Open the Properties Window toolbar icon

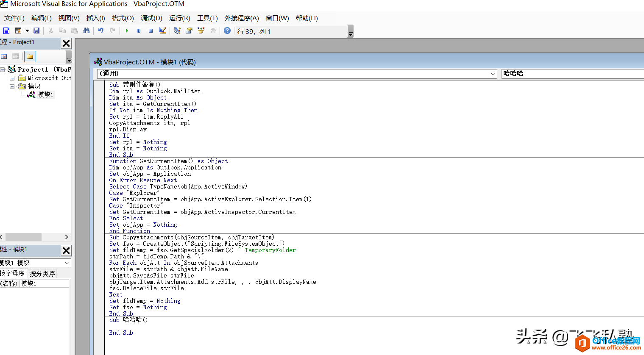[x=189, y=31]
